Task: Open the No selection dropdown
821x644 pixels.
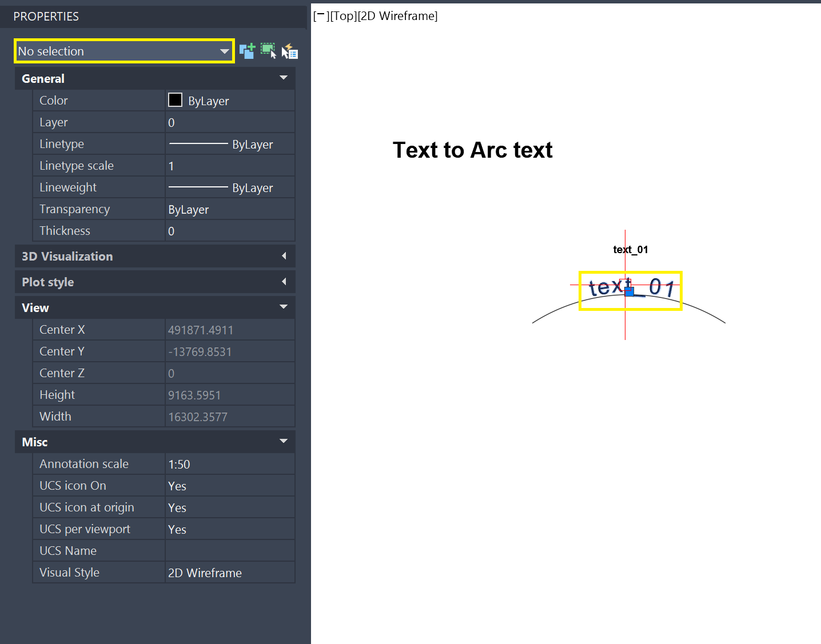Action: (x=124, y=51)
